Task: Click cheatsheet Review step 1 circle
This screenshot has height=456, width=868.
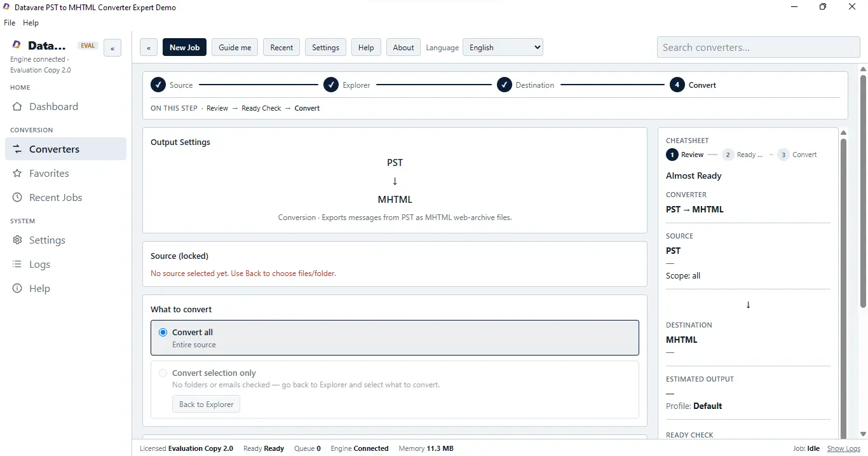Action: (672, 155)
